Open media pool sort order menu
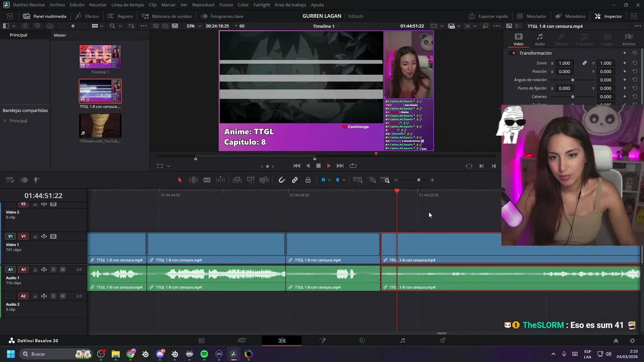Screen dimensions: 644x362 point(131,26)
